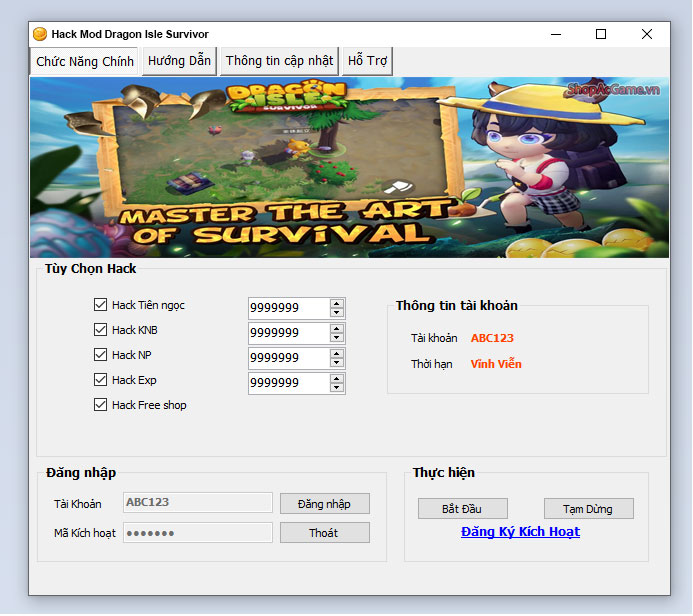Click the Đăng nhập button

(325, 504)
